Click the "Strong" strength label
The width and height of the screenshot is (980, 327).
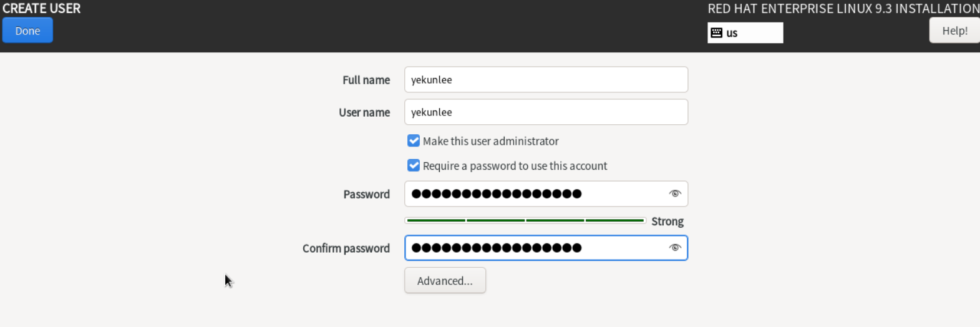(x=667, y=222)
